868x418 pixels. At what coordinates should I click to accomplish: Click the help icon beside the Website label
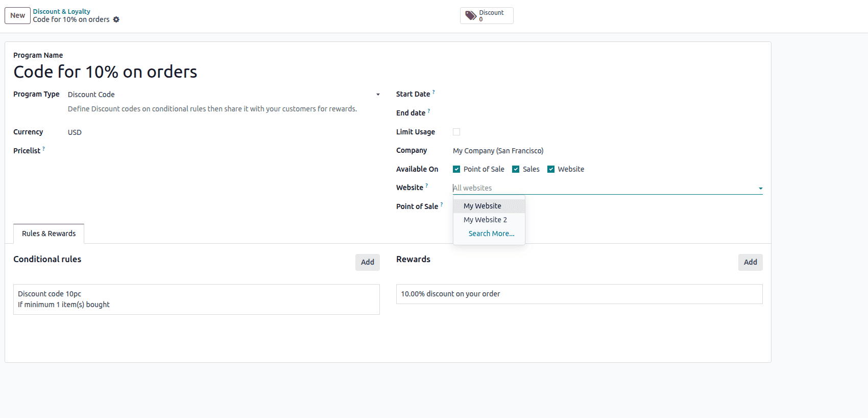pyautogui.click(x=427, y=185)
